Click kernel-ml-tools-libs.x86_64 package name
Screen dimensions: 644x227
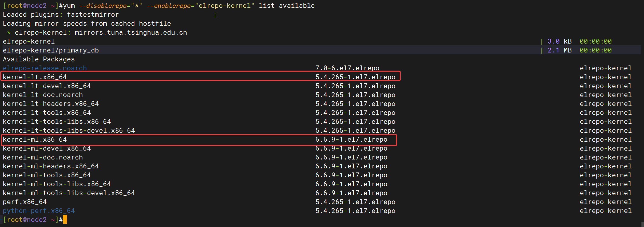click(x=57, y=184)
